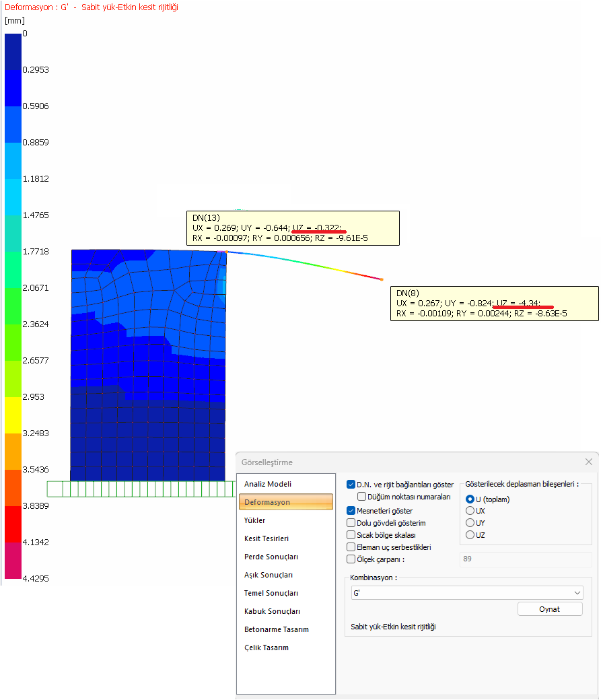603x700 pixels.
Task: Close the Görselleştirme dialog
Action: 589,462
